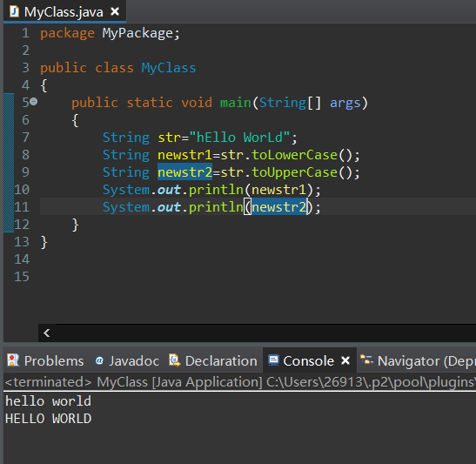This screenshot has height=464, width=476.
Task: Click the Java file icon on MyClass.java tab
Action: click(x=14, y=12)
